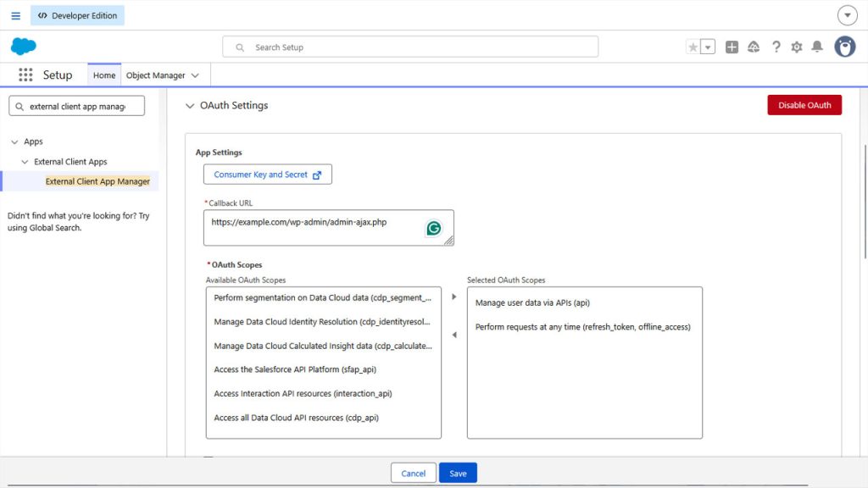Click the Grammarly icon in Callback URL
The image size is (868, 488).
click(433, 228)
